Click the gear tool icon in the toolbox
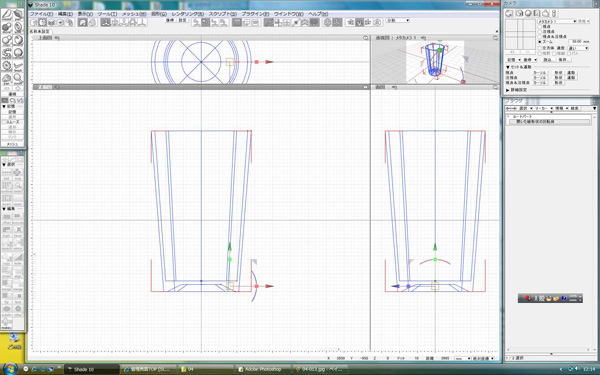 pos(7,66)
